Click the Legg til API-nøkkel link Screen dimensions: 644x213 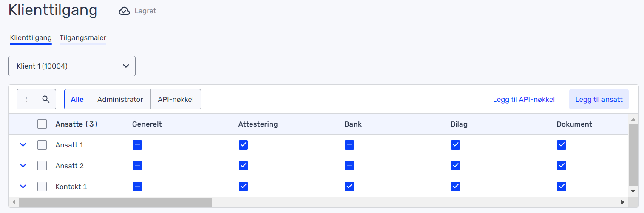coord(524,99)
